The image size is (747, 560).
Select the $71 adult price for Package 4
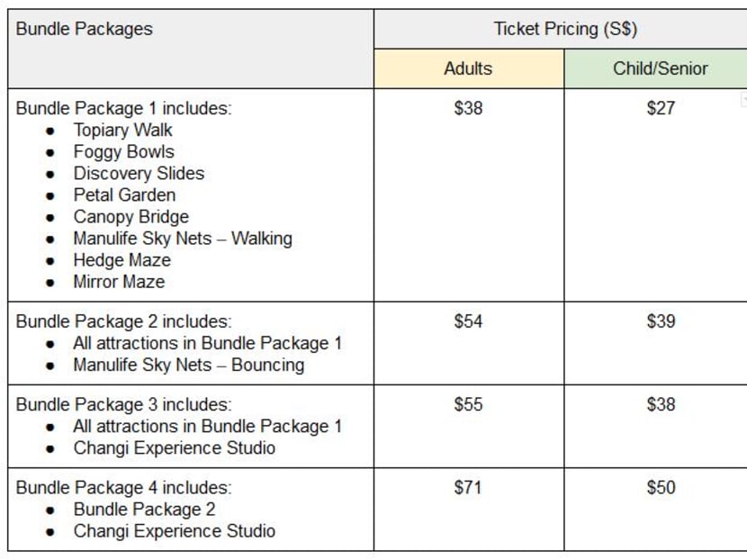(x=468, y=487)
